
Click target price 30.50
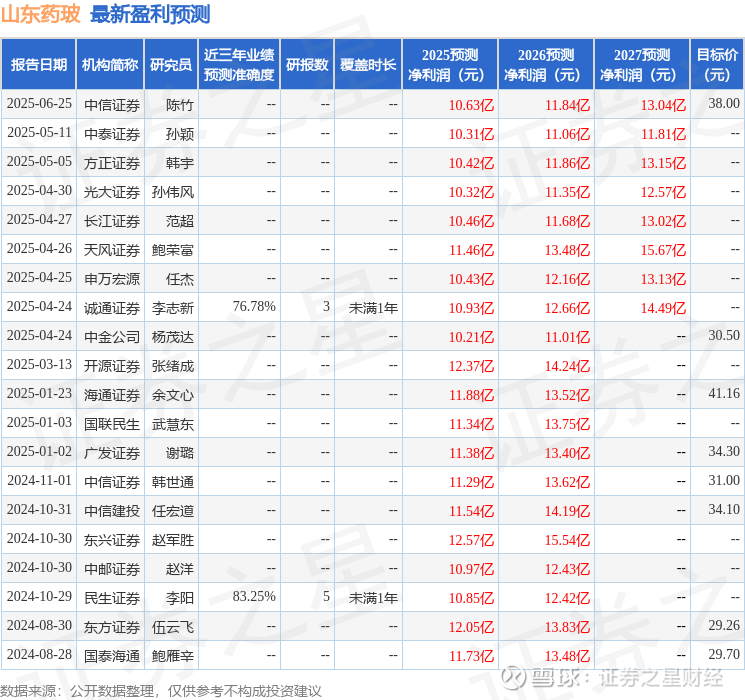[724, 335]
